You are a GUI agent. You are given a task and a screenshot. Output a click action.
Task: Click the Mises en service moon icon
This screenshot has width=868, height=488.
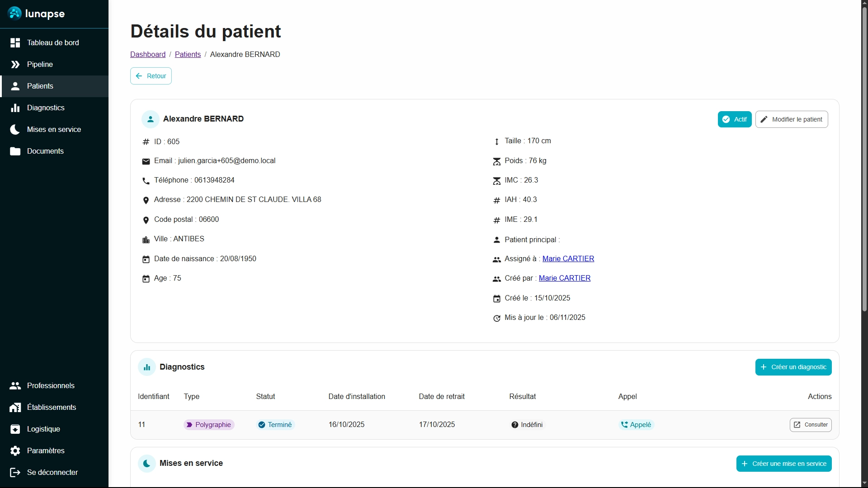(15, 130)
